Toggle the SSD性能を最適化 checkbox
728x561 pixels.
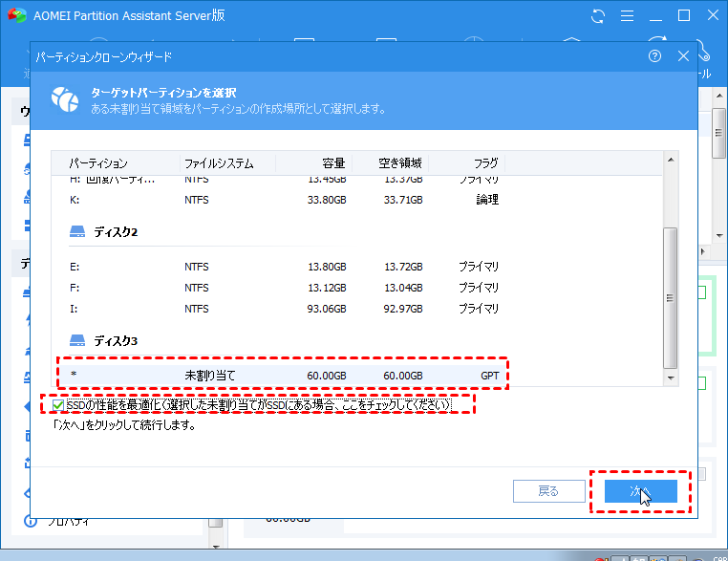[58, 405]
